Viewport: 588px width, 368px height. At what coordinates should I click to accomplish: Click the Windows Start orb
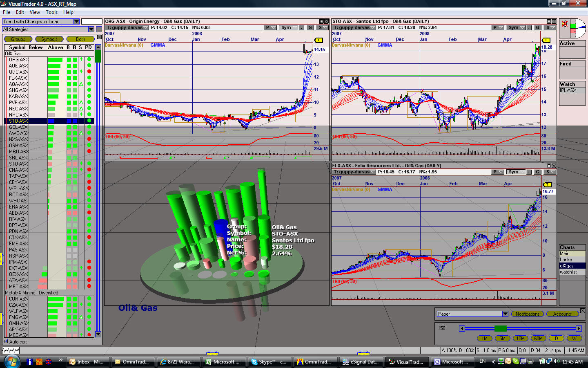coord(12,361)
